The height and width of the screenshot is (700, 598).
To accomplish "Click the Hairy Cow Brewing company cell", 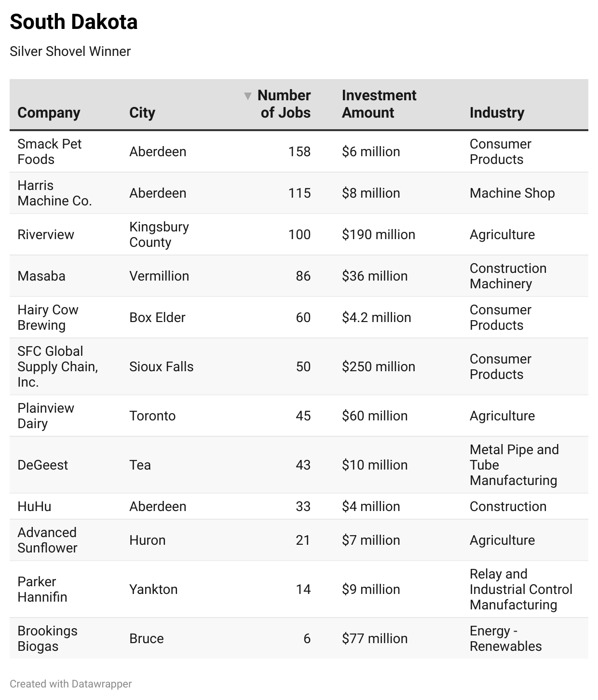I will (48, 318).
